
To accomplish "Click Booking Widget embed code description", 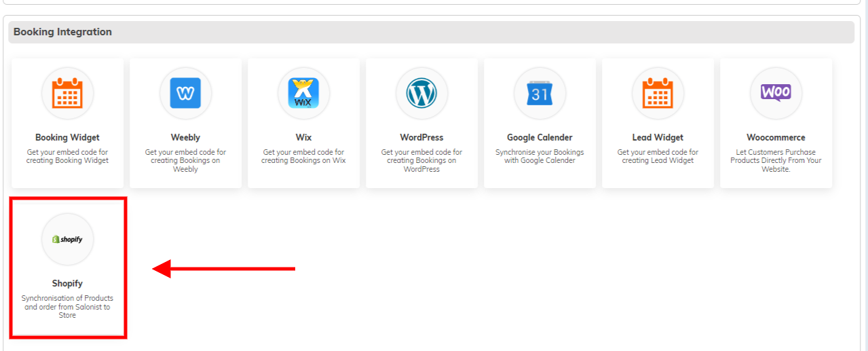I will click(67, 156).
